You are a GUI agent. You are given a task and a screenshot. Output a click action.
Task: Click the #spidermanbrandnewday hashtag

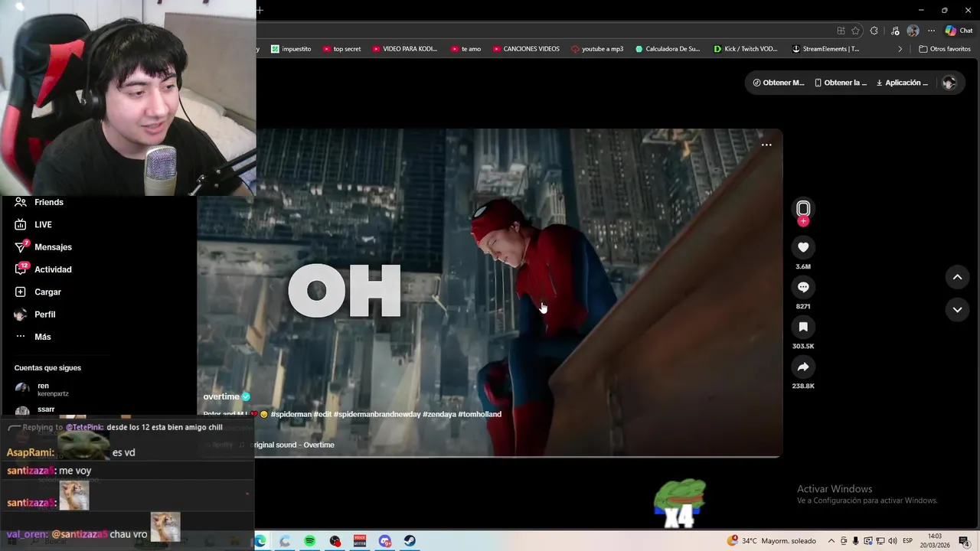[x=377, y=414]
